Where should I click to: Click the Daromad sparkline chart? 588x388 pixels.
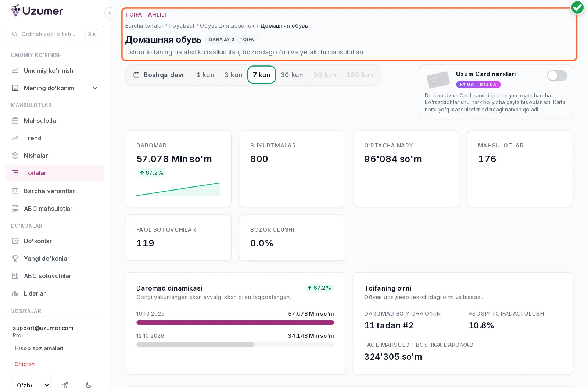pyautogui.click(x=178, y=189)
